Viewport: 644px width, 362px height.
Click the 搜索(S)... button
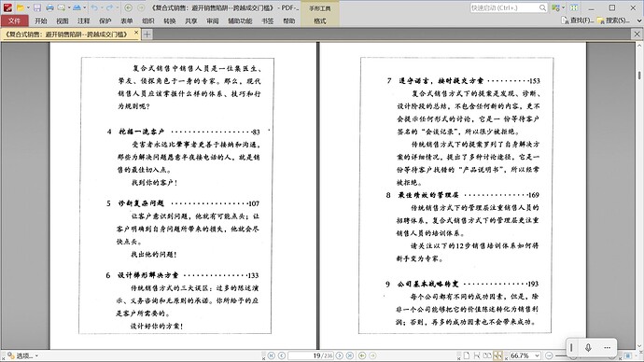[x=613, y=21]
